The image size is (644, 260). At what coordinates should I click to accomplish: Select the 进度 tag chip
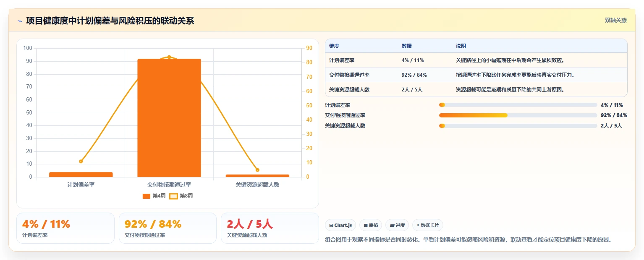tap(397, 225)
